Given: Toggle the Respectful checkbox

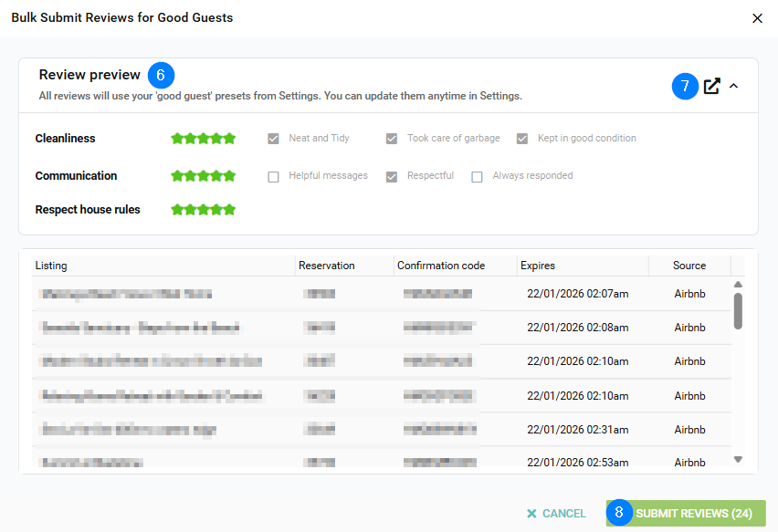Looking at the screenshot, I should 392,177.
